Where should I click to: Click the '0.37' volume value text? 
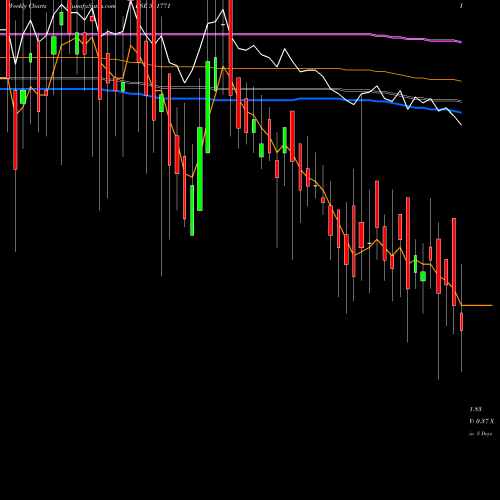[x=482, y=421]
